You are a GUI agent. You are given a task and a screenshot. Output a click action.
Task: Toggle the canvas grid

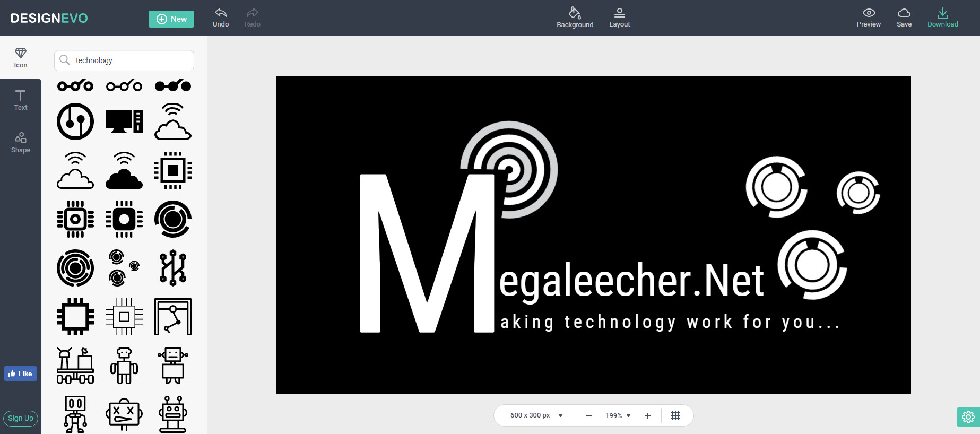click(x=675, y=415)
